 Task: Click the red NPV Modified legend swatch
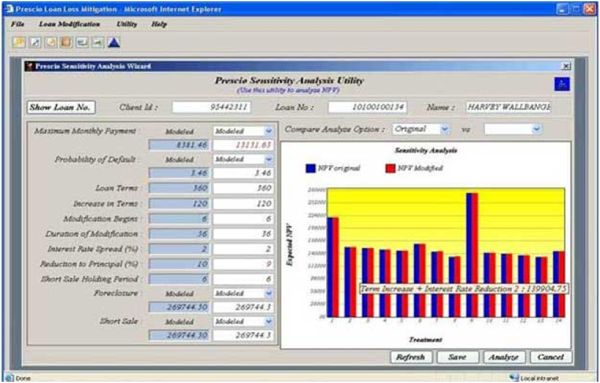point(390,168)
